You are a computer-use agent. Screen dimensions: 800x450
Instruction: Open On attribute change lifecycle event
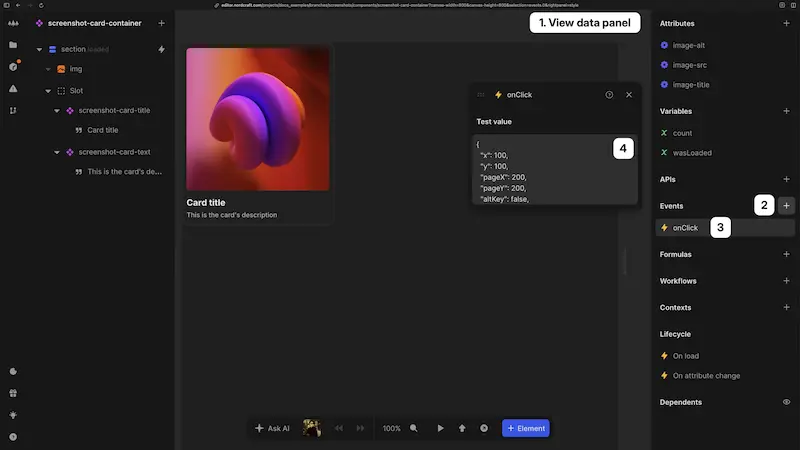pos(706,376)
